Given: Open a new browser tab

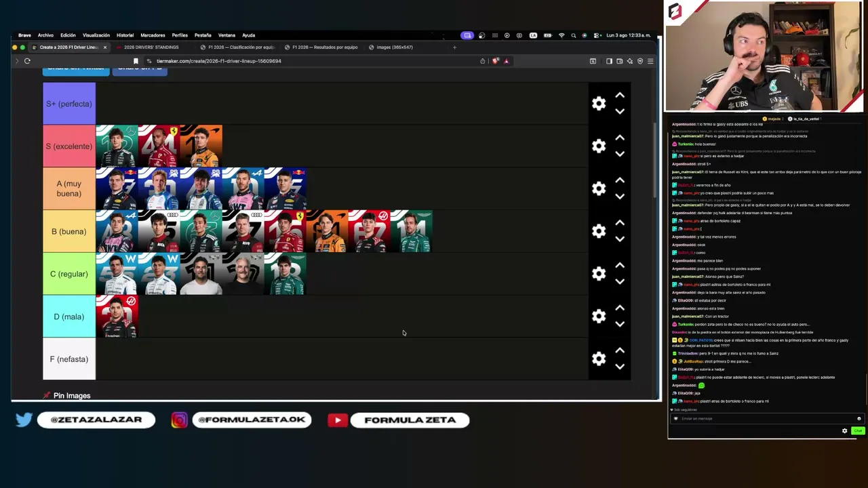Looking at the screenshot, I should (454, 47).
